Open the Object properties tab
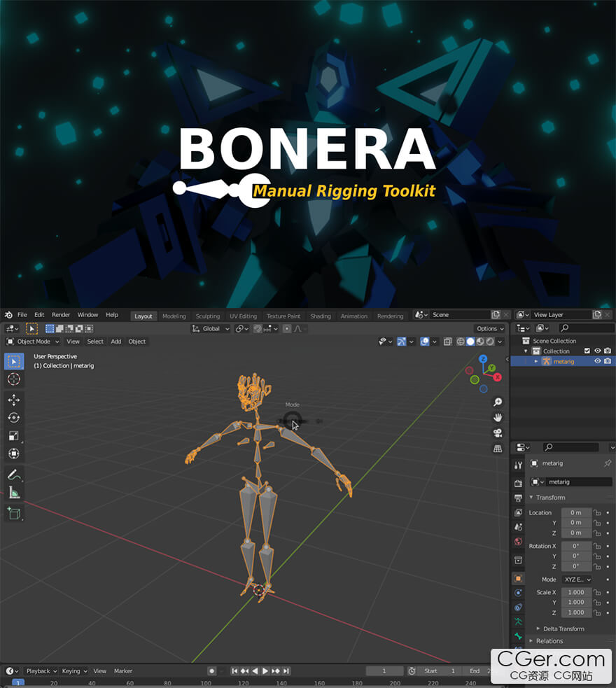616x688 pixels. 518,578
